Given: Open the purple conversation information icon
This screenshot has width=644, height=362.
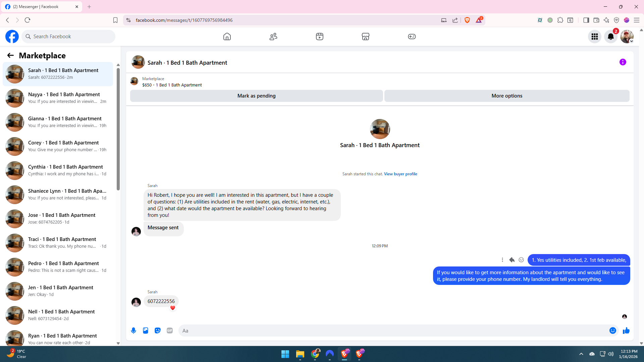Looking at the screenshot, I should click(623, 62).
